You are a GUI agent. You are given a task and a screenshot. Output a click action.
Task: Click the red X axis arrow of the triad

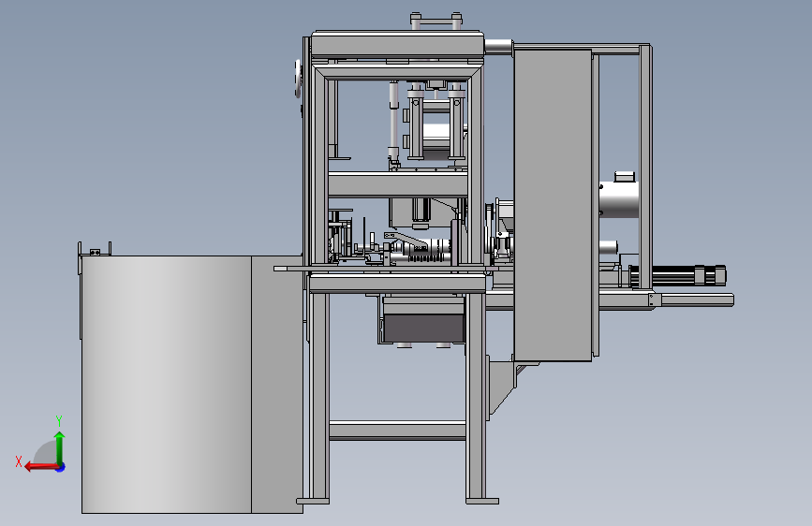(x=40, y=467)
